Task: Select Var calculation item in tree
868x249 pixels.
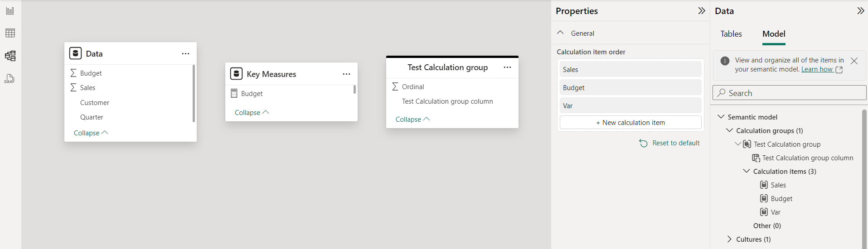Action: [x=776, y=212]
